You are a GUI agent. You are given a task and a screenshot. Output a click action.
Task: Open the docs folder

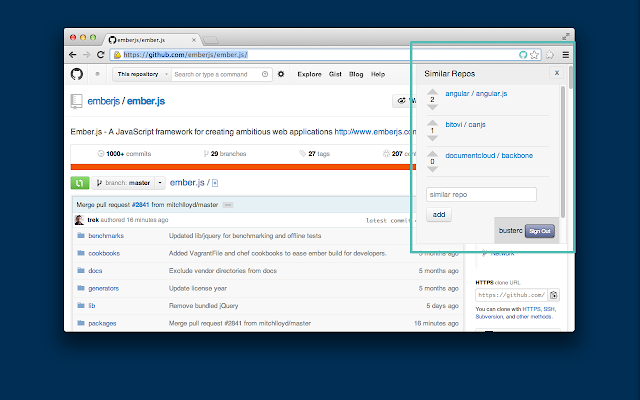95,271
